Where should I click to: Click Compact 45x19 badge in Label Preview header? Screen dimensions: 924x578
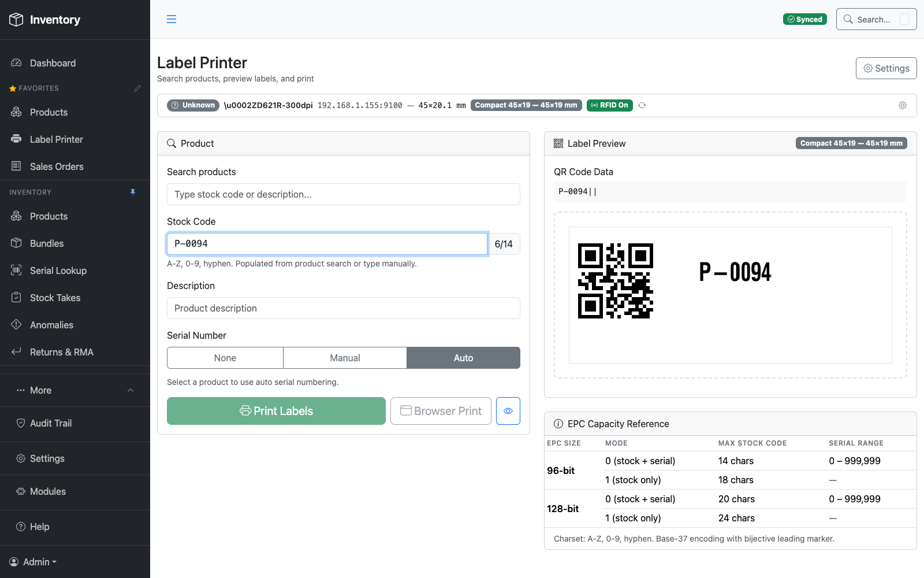click(x=851, y=143)
